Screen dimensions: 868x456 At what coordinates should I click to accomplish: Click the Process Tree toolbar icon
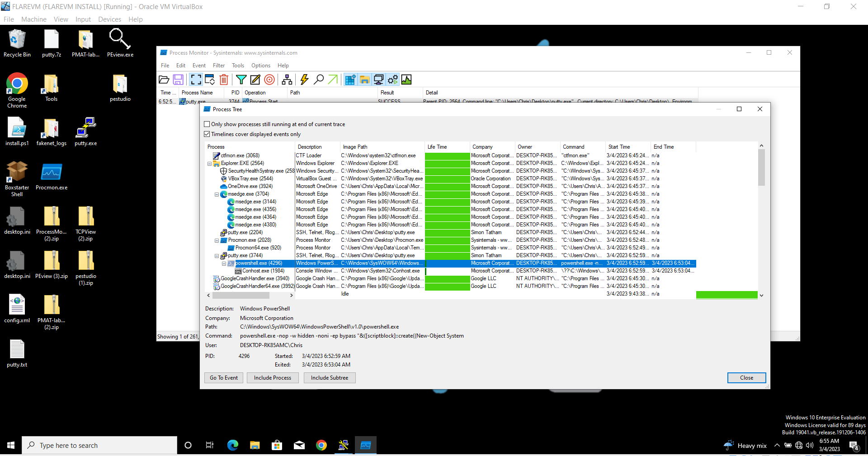click(x=287, y=80)
